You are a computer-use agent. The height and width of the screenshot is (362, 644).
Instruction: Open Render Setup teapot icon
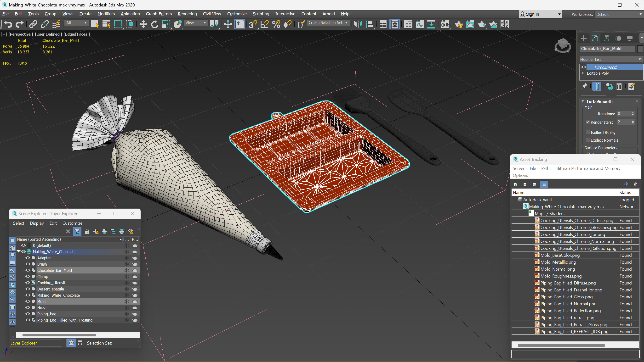[458, 24]
